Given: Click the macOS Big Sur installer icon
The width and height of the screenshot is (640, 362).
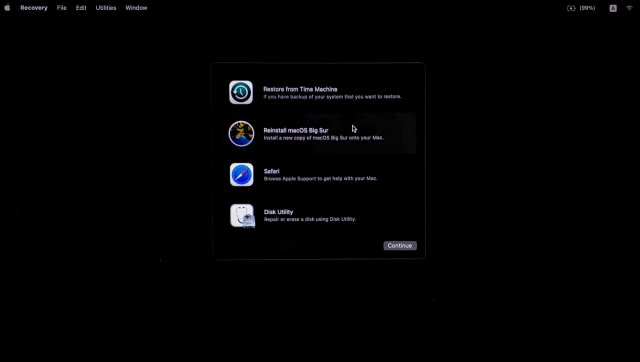Looking at the screenshot, I should click(241, 133).
